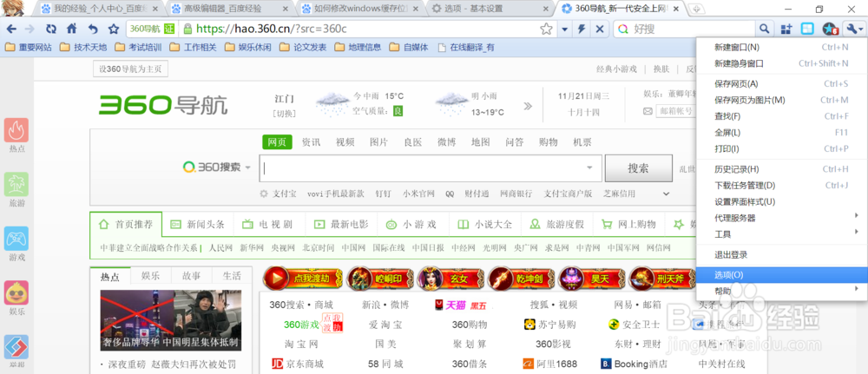Click the mail envelope icon near 邮箱帐号

[x=648, y=111]
